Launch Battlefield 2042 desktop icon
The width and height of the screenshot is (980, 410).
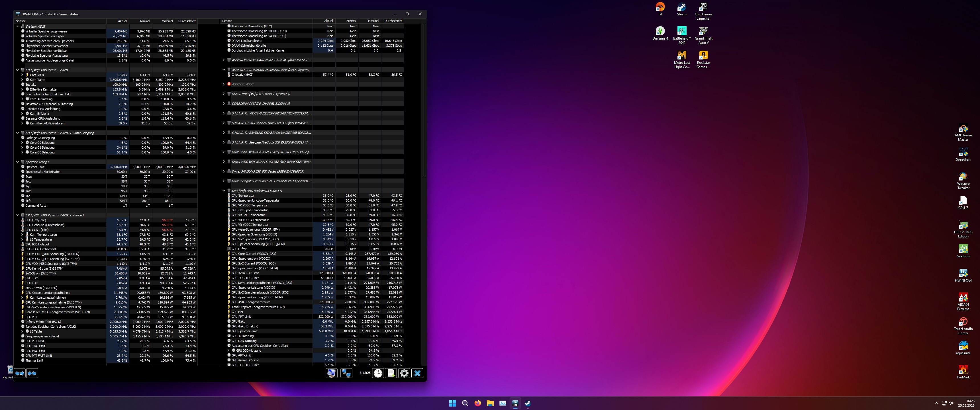pyautogui.click(x=682, y=35)
